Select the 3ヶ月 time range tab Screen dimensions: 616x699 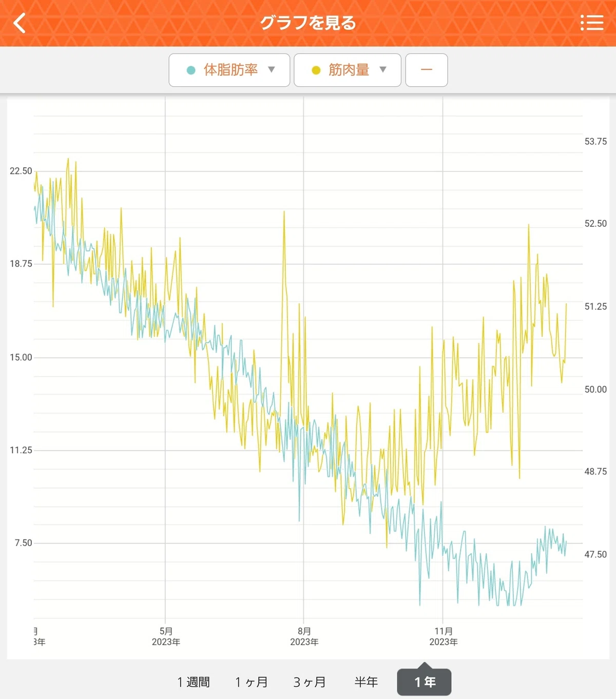click(x=310, y=682)
